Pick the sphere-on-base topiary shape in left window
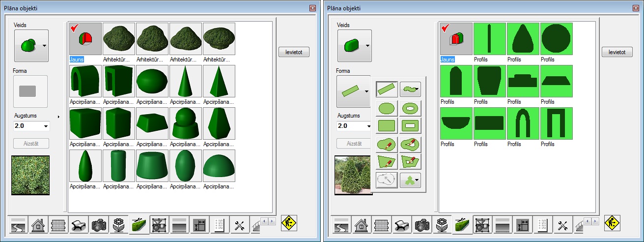644x242 pixels. (186, 123)
